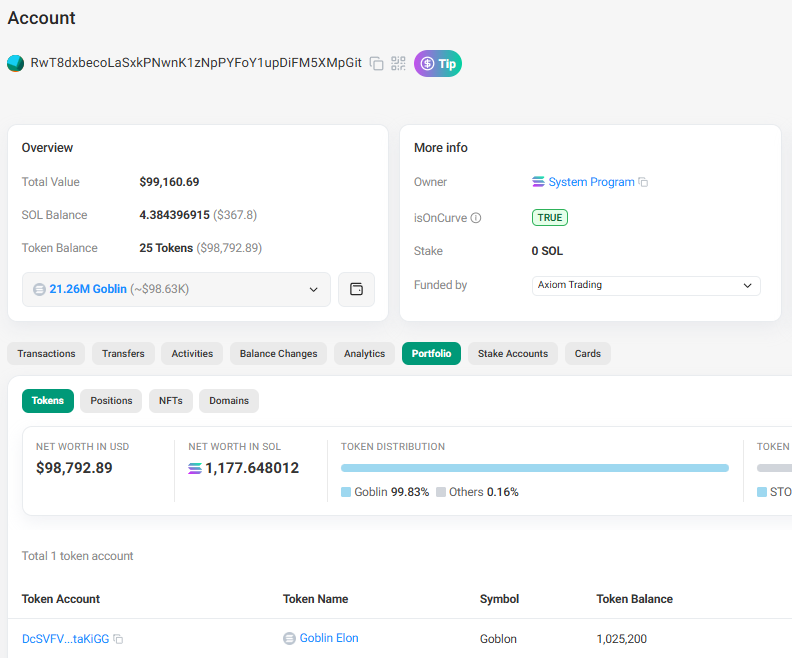Image resolution: width=792 pixels, height=658 pixels.
Task: Open the Goblin Elon token link
Action: (x=329, y=638)
